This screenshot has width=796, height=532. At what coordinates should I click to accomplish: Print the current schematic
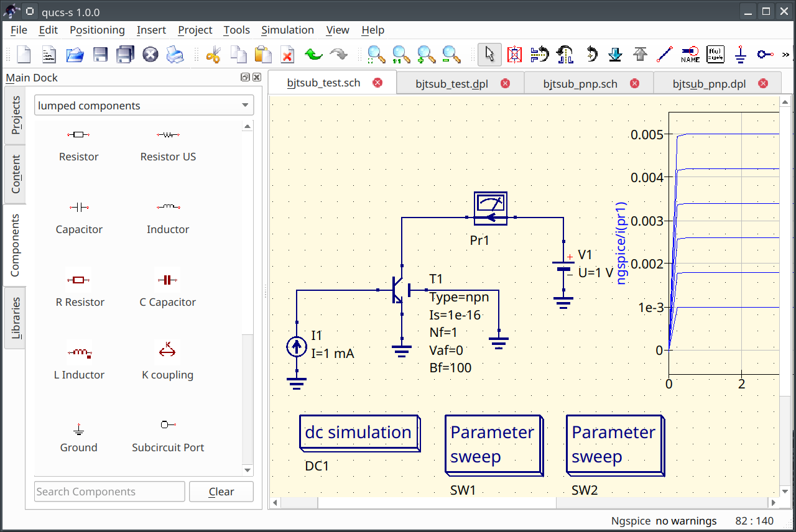pyautogui.click(x=175, y=54)
